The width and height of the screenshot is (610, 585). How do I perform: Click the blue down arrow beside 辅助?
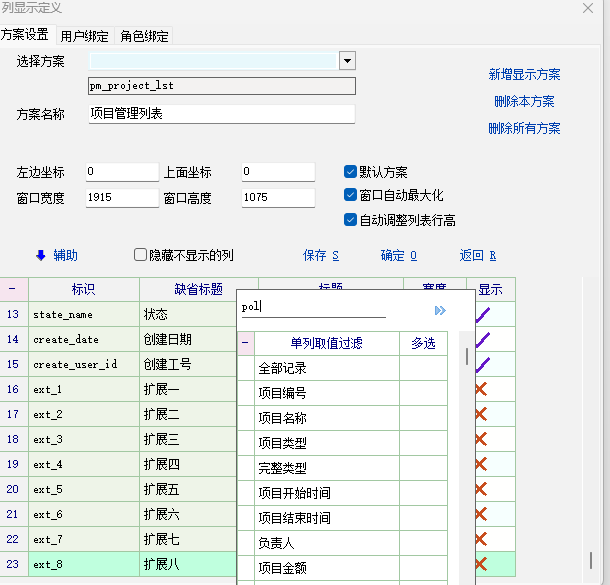(40, 256)
